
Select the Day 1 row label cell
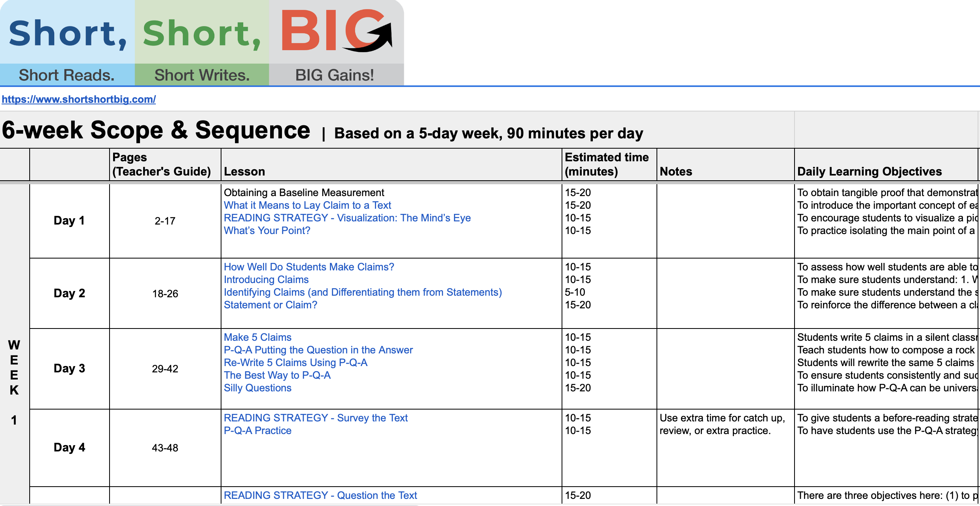coord(69,221)
